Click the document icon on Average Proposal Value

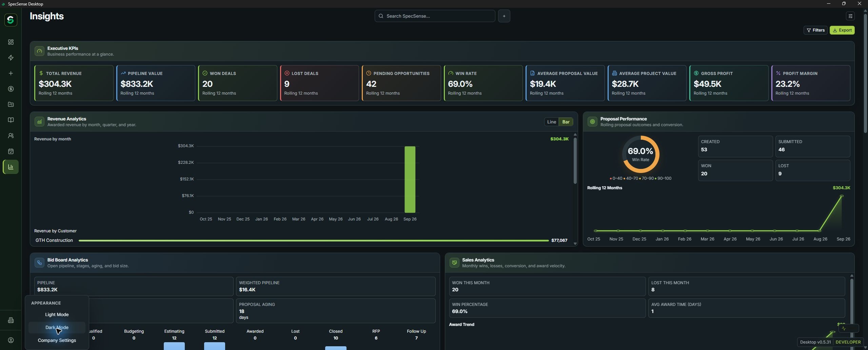[x=532, y=73]
